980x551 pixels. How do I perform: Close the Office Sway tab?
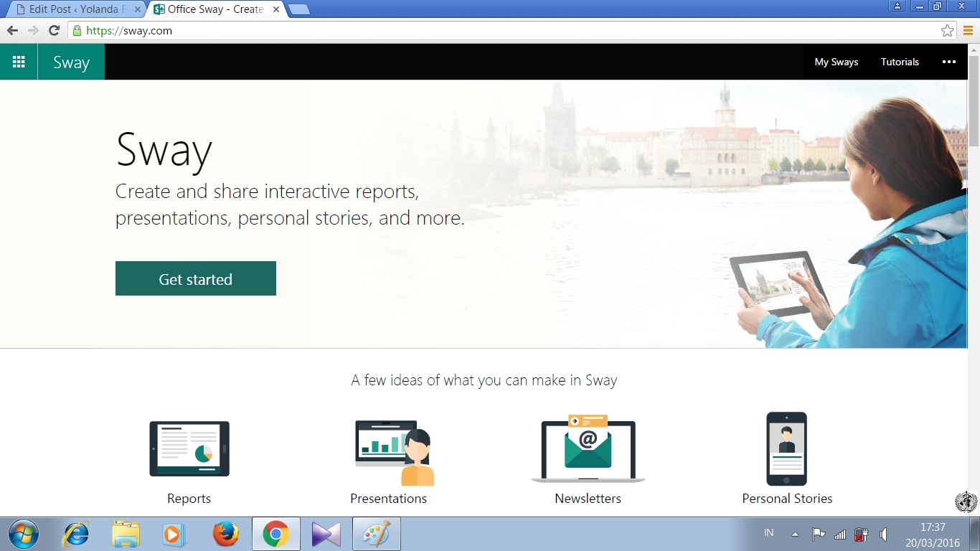(278, 10)
